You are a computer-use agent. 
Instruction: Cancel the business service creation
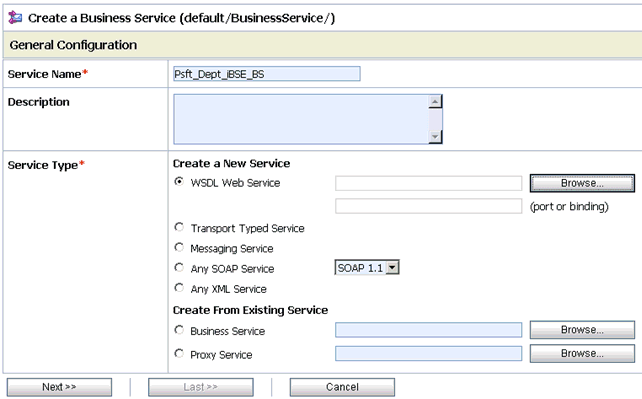(x=342, y=387)
